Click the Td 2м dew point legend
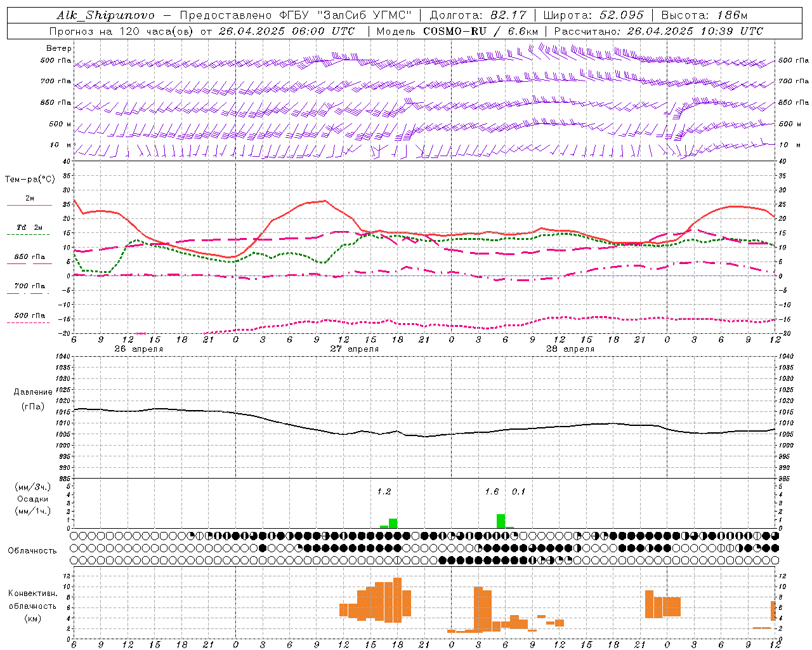 (29, 227)
